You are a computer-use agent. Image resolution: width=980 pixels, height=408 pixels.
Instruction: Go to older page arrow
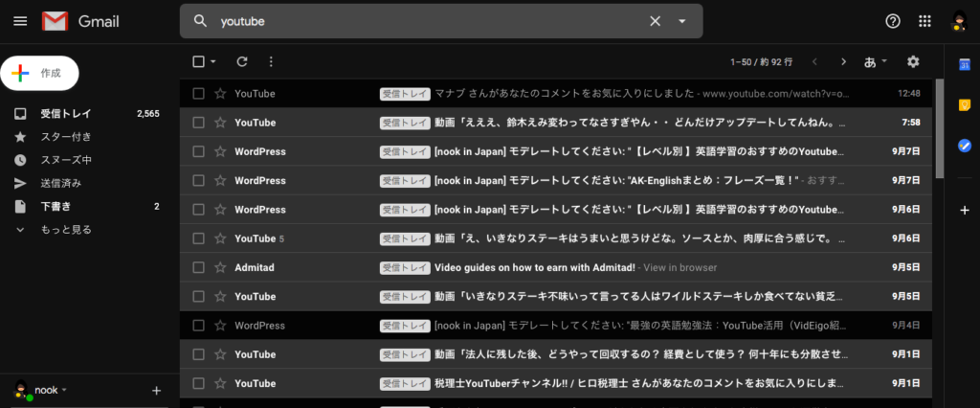(x=844, y=61)
